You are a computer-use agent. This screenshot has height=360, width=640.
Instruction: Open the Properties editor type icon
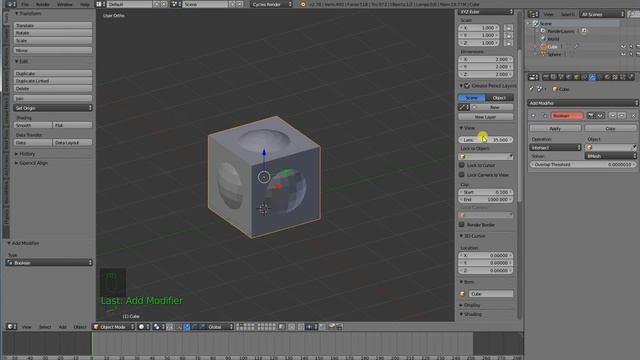coord(533,77)
